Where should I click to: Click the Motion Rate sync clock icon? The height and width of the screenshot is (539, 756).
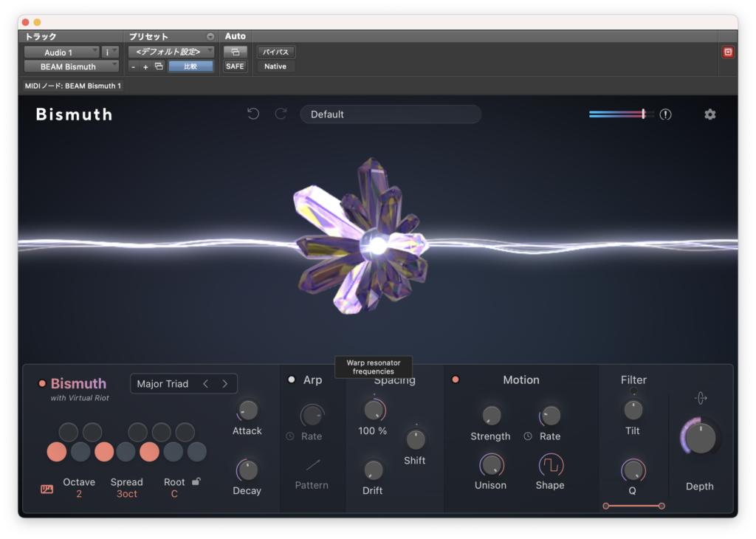[x=528, y=436]
